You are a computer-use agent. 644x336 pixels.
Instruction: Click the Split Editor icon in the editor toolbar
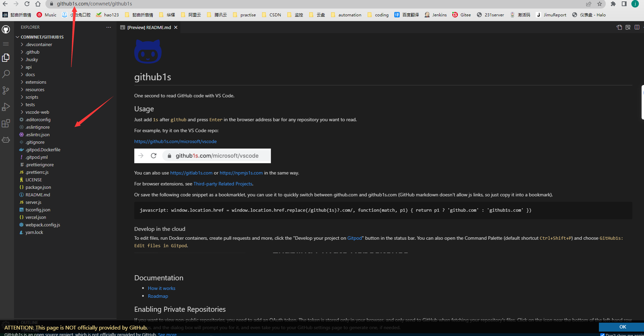coord(637,27)
